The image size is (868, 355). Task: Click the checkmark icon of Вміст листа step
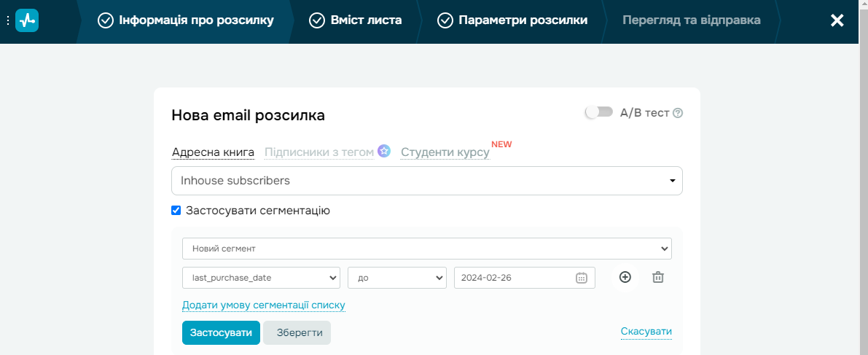pyautogui.click(x=316, y=20)
